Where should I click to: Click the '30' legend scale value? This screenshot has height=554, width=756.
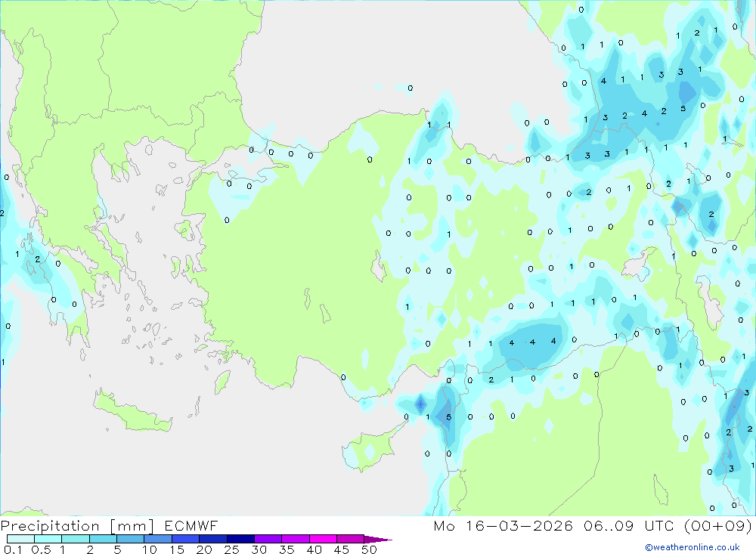(259, 549)
